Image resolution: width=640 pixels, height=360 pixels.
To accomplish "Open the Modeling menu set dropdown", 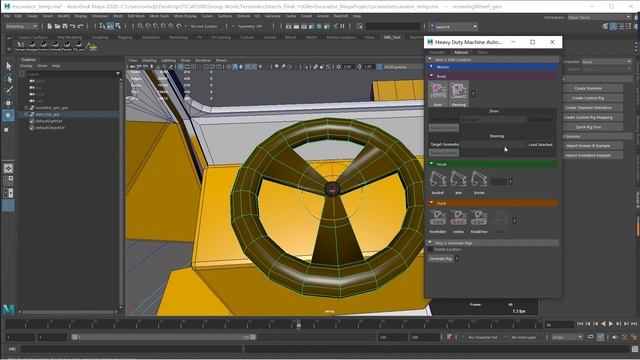I will [x=21, y=26].
